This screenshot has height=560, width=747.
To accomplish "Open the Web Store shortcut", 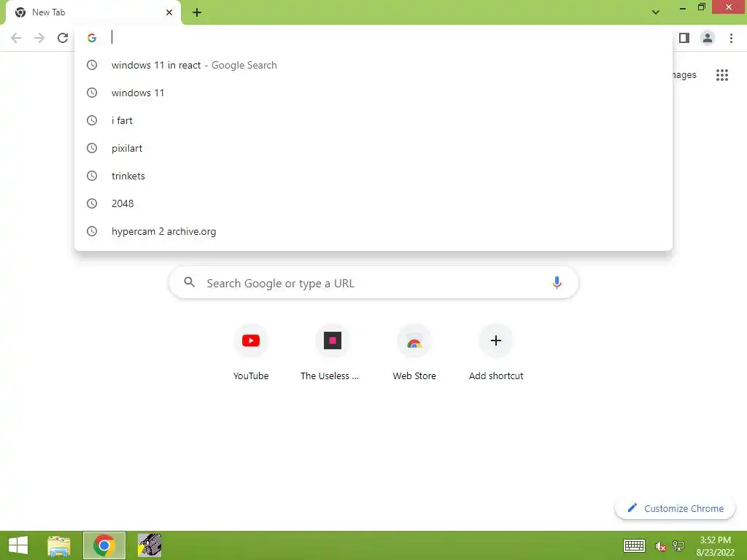I will click(414, 354).
